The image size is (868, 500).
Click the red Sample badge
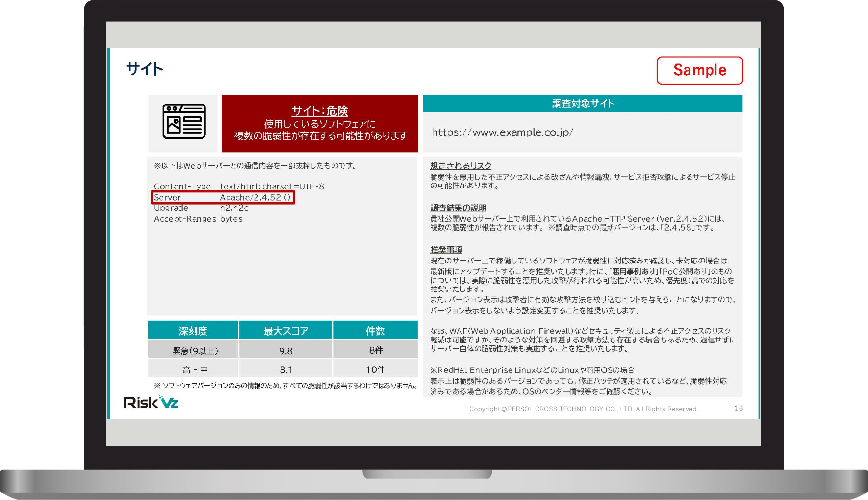click(x=699, y=70)
